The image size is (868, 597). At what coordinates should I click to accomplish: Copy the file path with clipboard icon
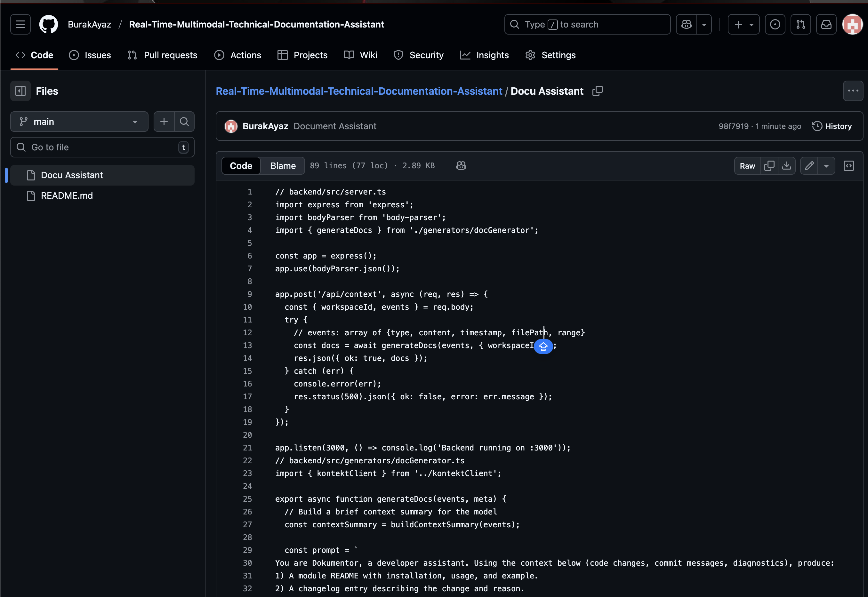coord(598,91)
